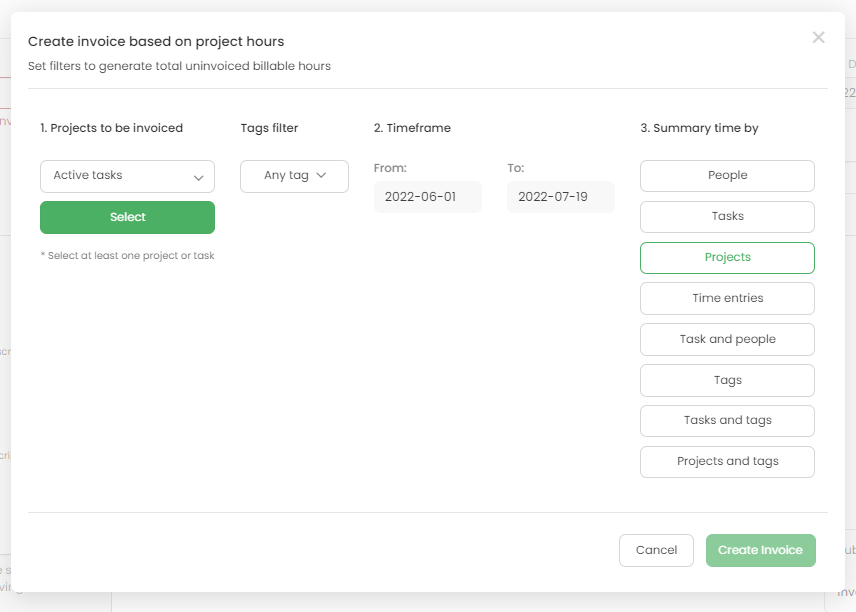Click the 'Select at least one project' note
The width and height of the screenshot is (856, 612).
[127, 256]
